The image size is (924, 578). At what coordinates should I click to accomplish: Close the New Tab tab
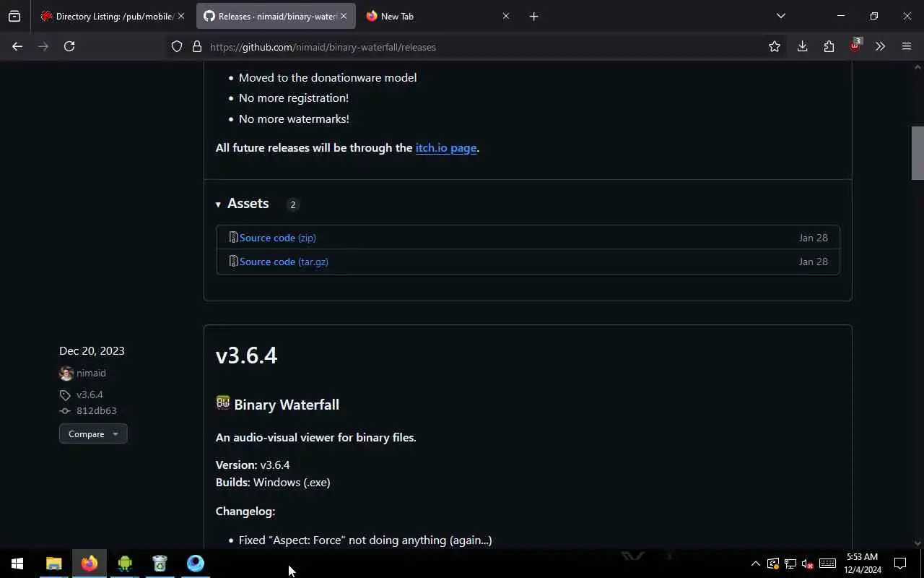pos(506,16)
